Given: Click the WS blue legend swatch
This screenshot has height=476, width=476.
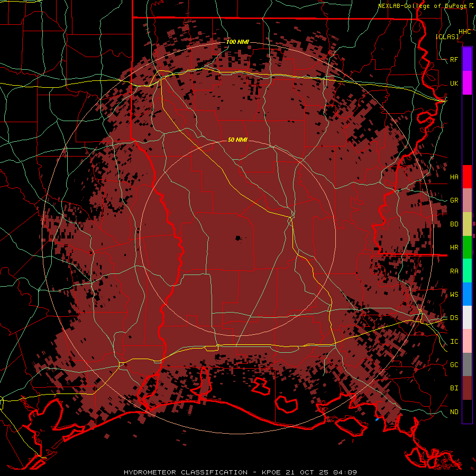Looking at the screenshot, I should (467, 294).
